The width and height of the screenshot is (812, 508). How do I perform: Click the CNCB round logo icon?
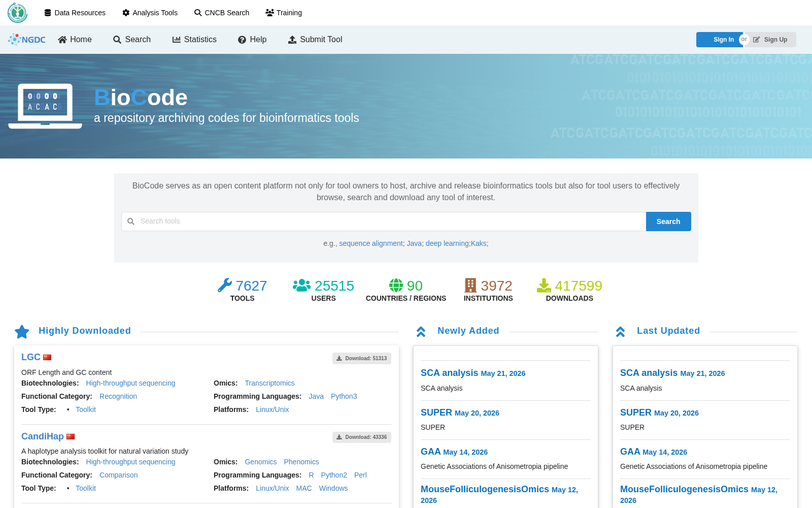coord(17,13)
